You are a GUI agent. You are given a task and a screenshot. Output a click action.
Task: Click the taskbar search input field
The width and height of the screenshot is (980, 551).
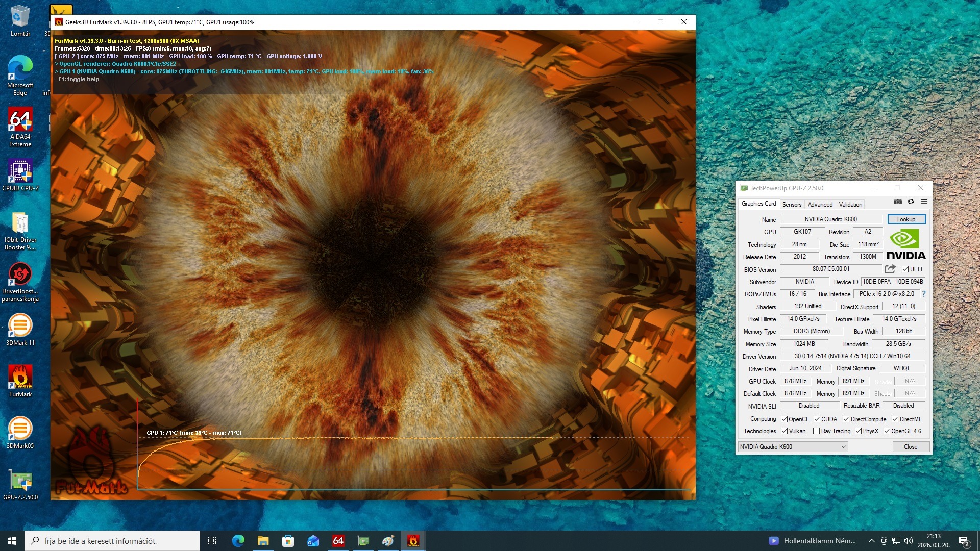[x=112, y=541]
